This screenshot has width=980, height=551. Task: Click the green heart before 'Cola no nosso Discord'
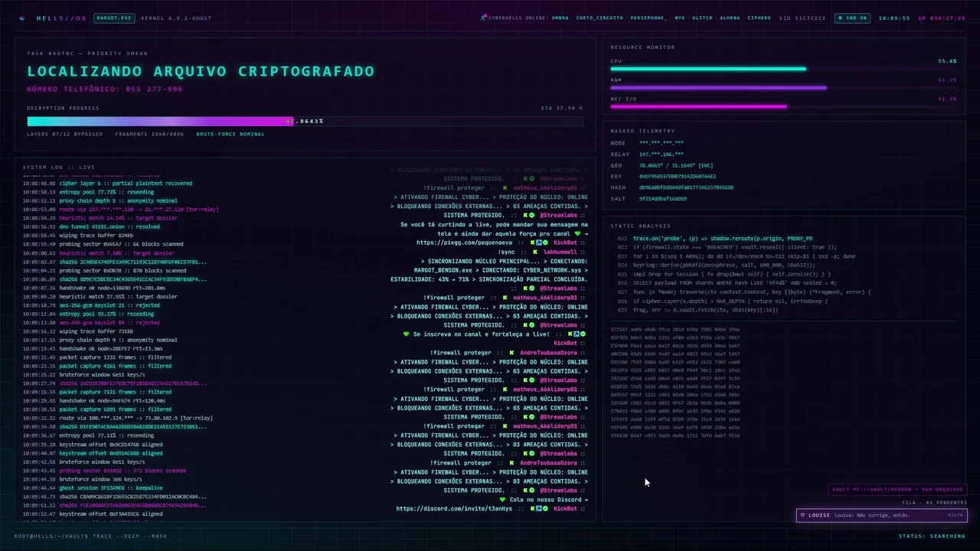click(x=503, y=500)
